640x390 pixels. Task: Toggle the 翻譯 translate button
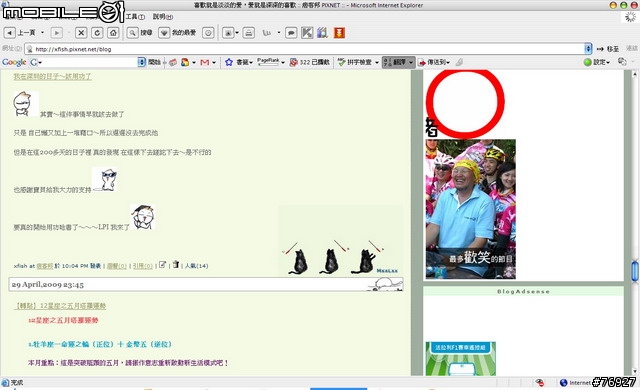click(x=399, y=62)
